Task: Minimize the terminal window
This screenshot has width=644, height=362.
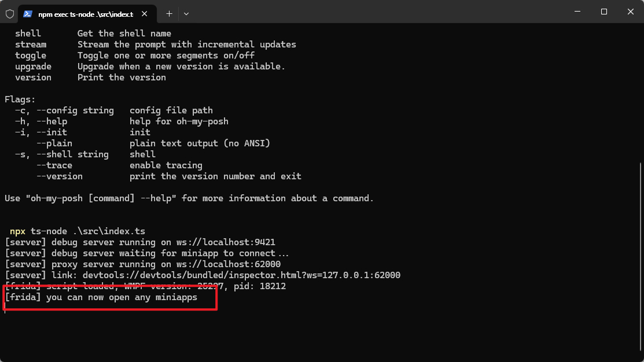Action: (577, 12)
